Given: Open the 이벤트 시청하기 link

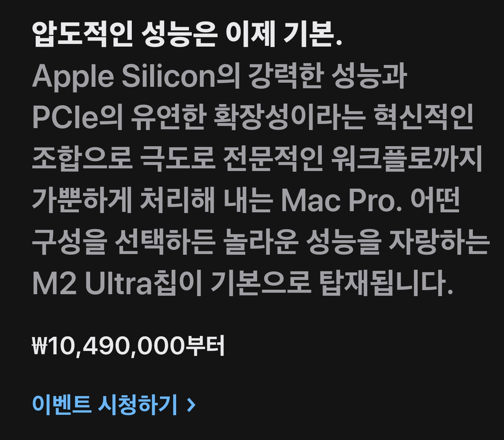Looking at the screenshot, I should click(x=114, y=404).
